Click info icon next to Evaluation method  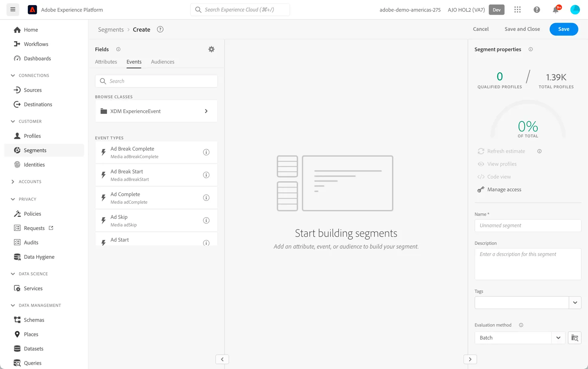pos(521,325)
